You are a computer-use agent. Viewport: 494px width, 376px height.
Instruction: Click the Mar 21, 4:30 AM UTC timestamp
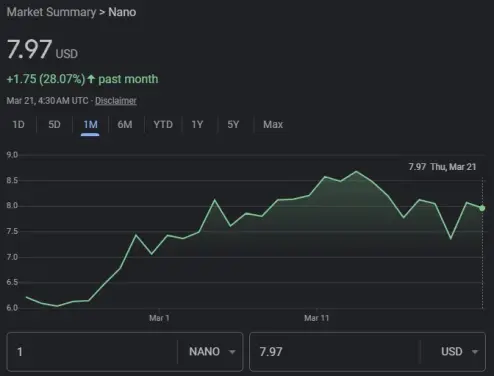click(x=47, y=101)
